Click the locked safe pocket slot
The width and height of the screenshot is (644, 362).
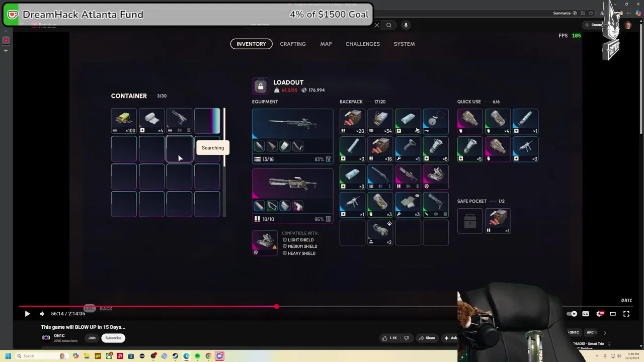click(x=470, y=221)
